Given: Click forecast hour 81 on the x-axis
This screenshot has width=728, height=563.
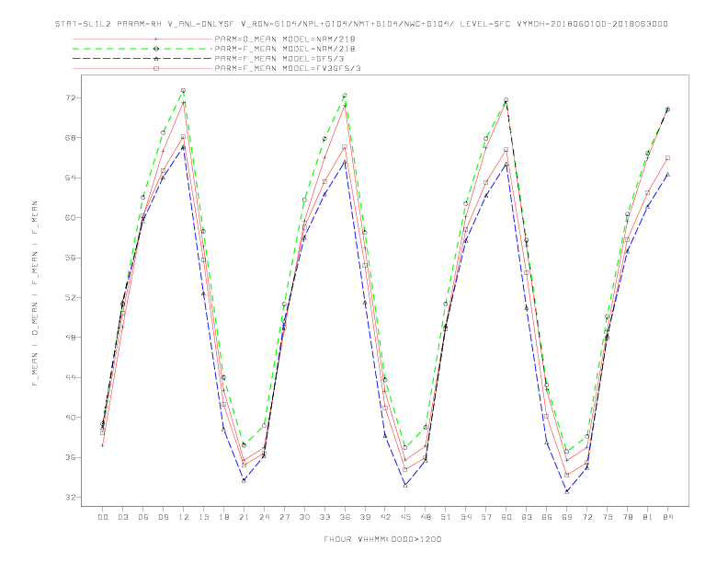Looking at the screenshot, I should [648, 517].
